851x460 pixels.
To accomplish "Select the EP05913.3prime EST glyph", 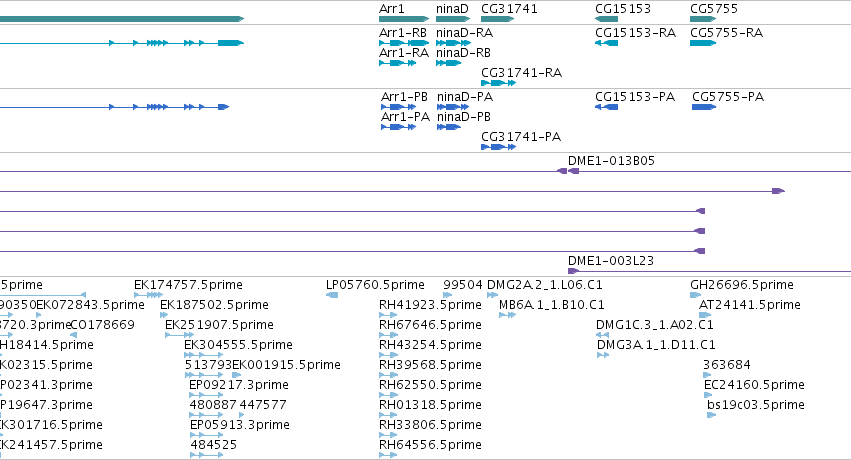I will [206, 435].
